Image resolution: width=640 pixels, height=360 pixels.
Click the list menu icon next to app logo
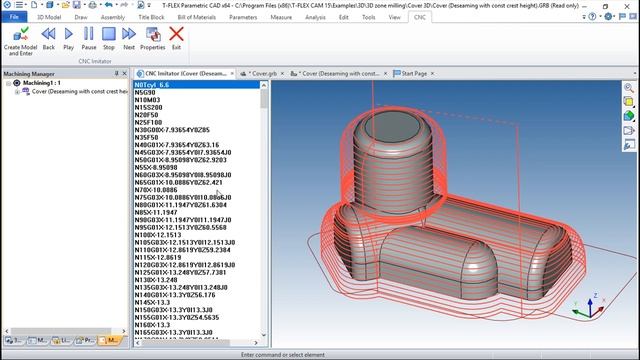(19, 5)
